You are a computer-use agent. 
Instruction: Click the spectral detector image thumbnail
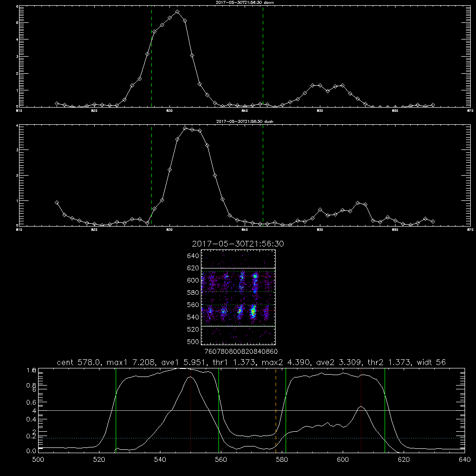tap(238, 297)
